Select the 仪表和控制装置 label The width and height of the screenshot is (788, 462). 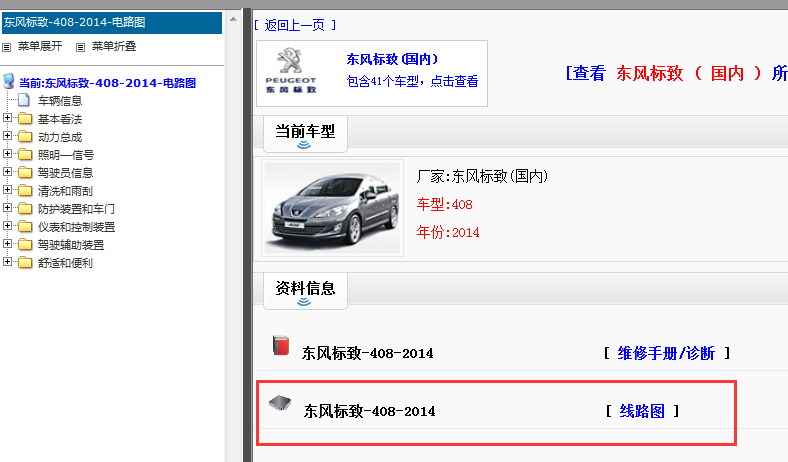pos(76,227)
